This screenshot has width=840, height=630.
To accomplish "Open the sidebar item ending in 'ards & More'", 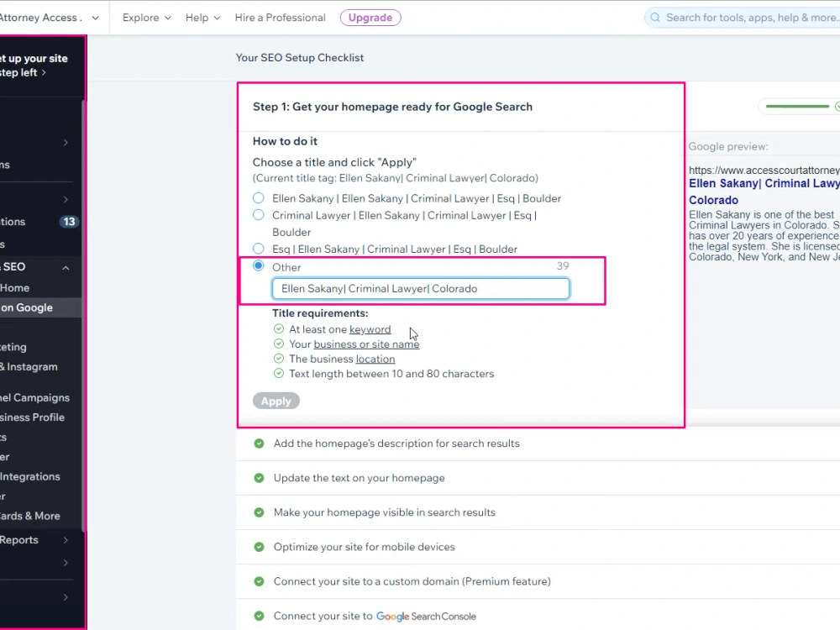I will (30, 516).
